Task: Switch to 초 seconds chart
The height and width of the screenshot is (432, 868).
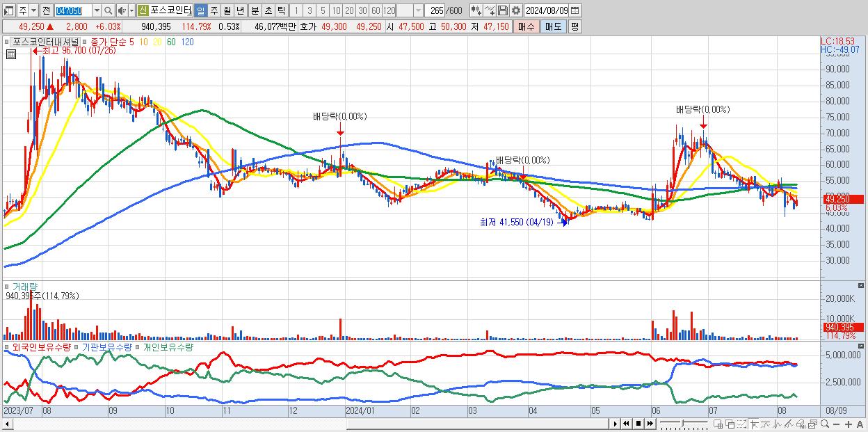Action: (268, 10)
